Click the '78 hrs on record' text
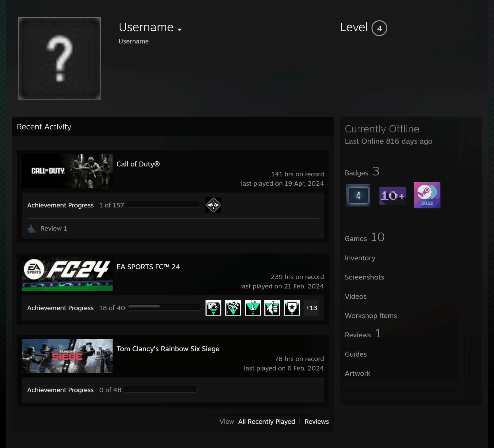Viewport: 494px width, 448px height. [x=299, y=359]
